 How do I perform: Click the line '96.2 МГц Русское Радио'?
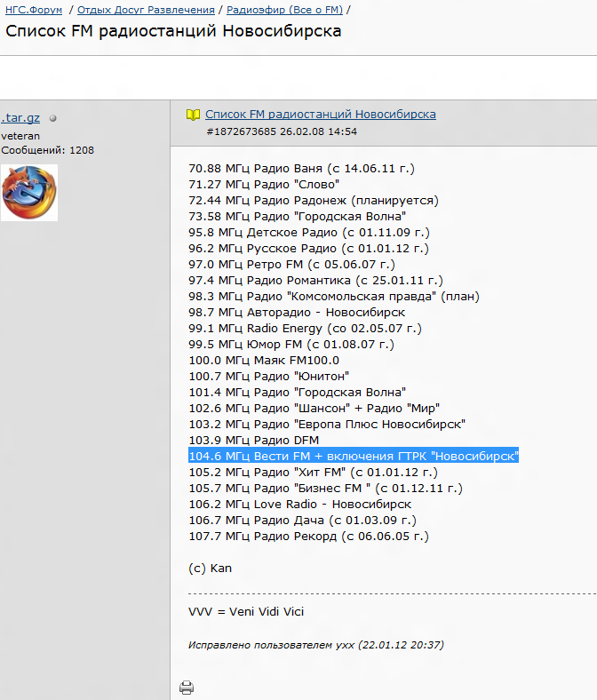(308, 249)
